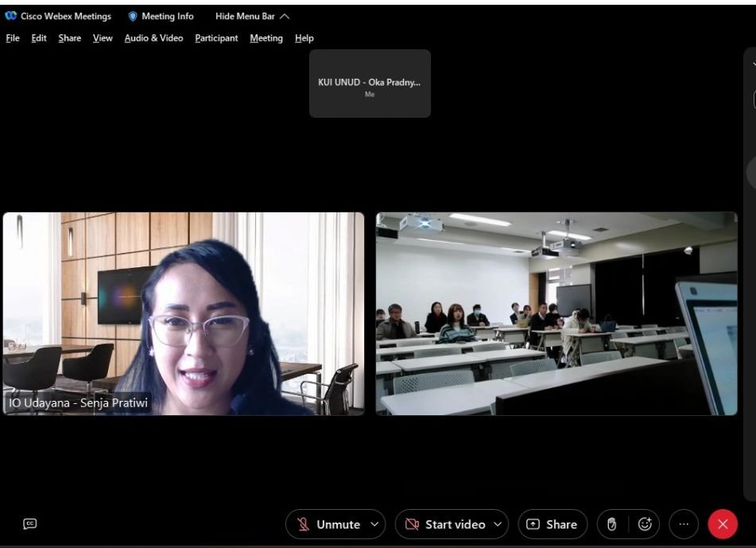Select the KUI UNUD self-view tile
756x548 pixels.
370,84
